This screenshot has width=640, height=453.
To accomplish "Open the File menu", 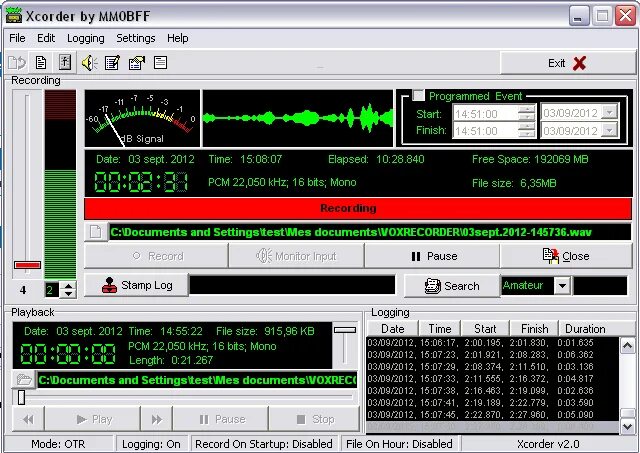I will [x=17, y=38].
